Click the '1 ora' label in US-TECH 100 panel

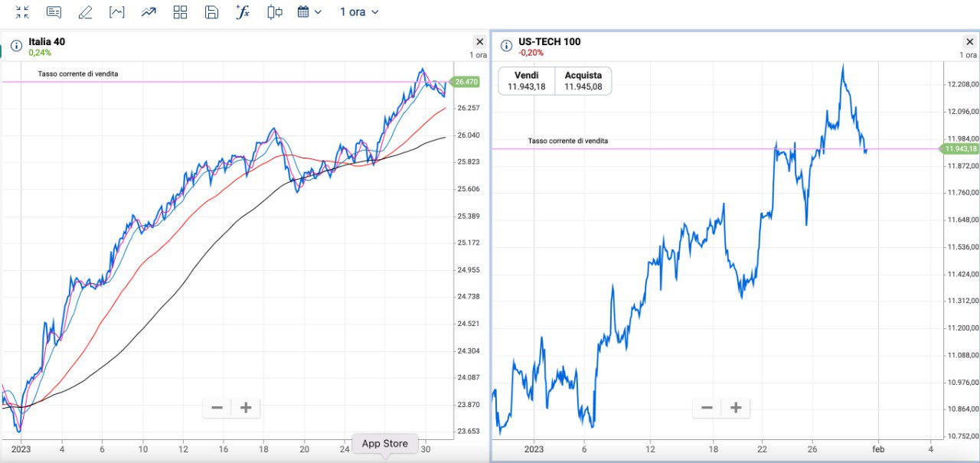(x=969, y=55)
